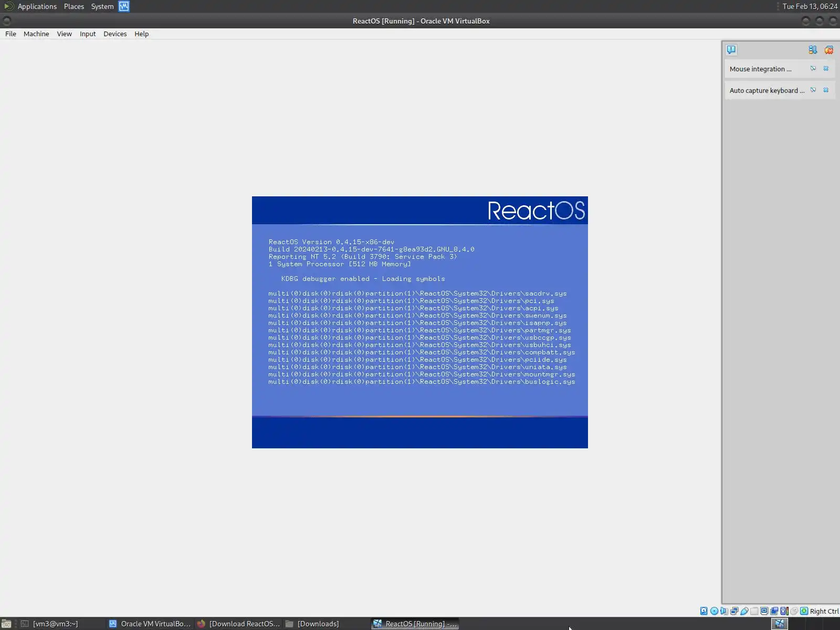Click the keyboard capture green arrow icon
The height and width of the screenshot is (630, 840).
coord(804,611)
